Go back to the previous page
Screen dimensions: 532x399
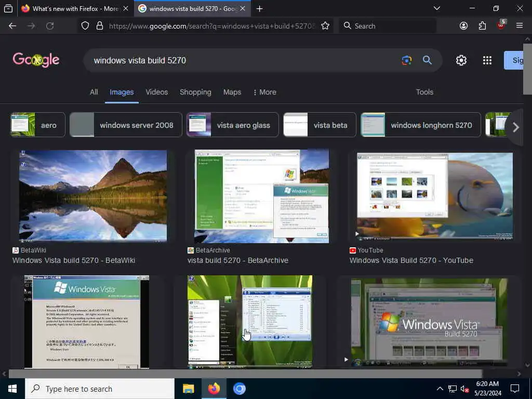(x=12, y=26)
